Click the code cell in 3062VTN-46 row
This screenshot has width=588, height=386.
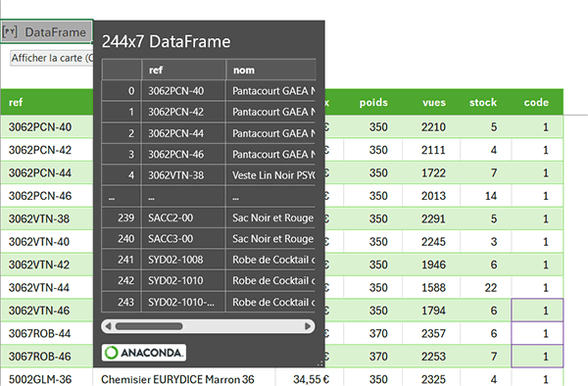click(537, 311)
